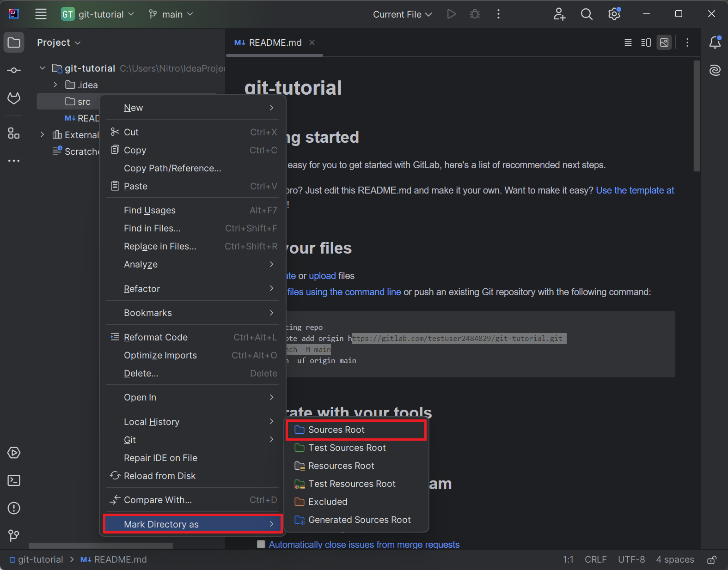This screenshot has width=728, height=570.
Task: Open the Commit tool window icon
Action: point(14,70)
